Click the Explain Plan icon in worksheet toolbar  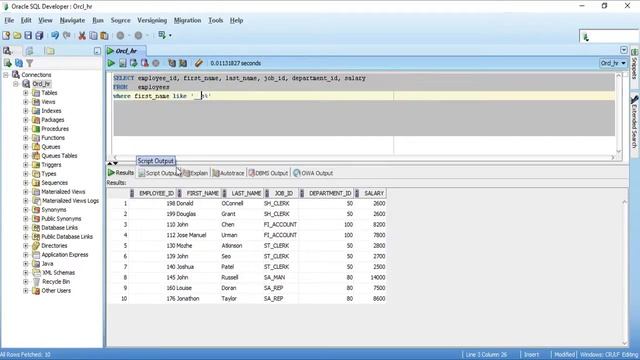tap(183, 63)
